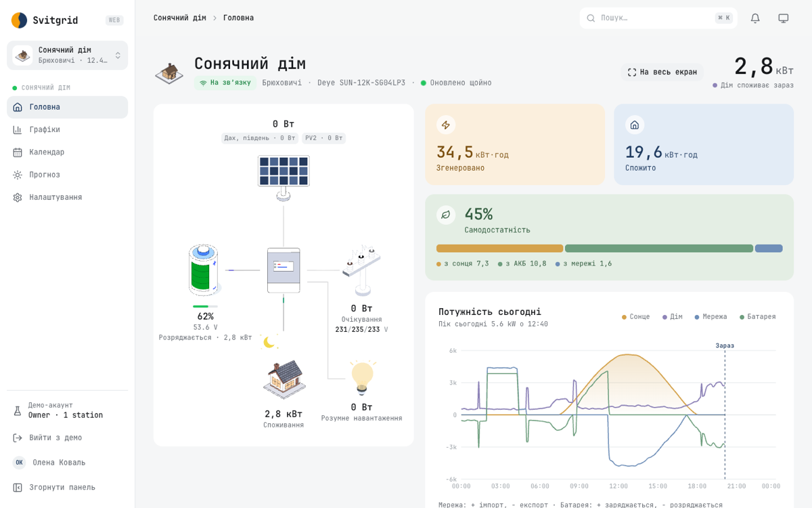Image resolution: width=812 pixels, height=508 pixels.
Task: Click the house consumption icon in diagram
Action: tap(284, 379)
